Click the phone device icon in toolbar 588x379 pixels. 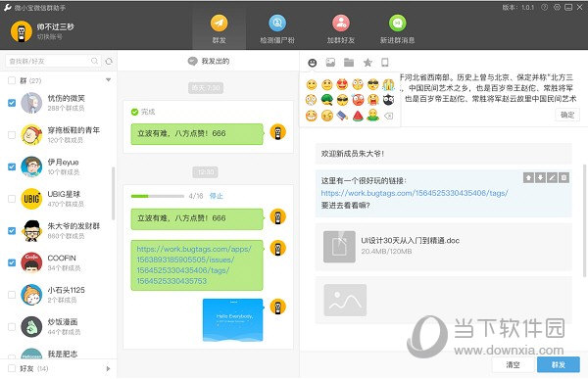[385, 63]
